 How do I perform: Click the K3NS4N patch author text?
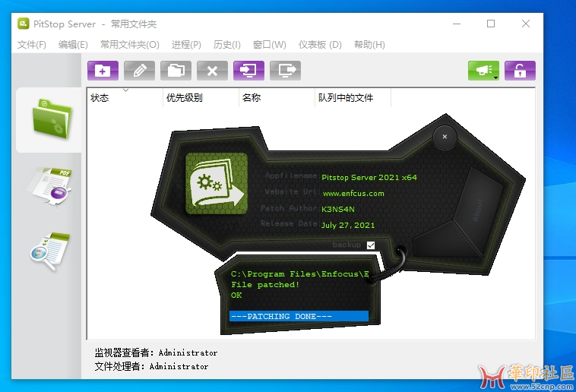[x=338, y=210]
